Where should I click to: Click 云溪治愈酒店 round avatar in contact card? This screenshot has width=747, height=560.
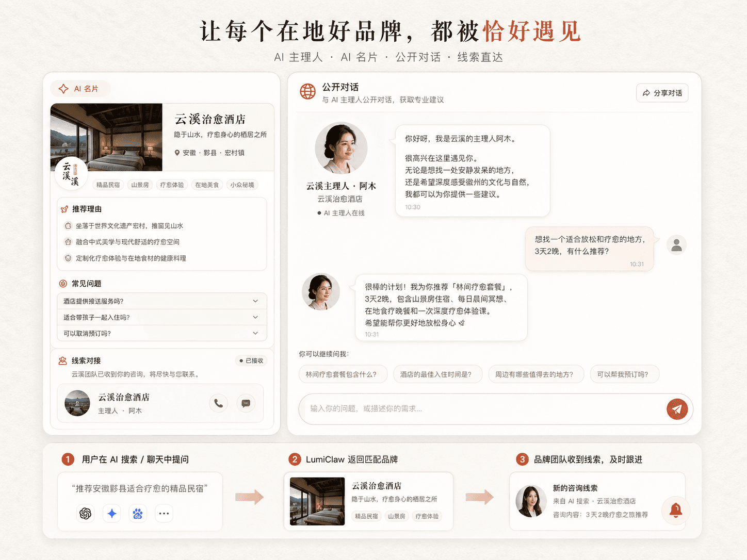[x=77, y=403]
